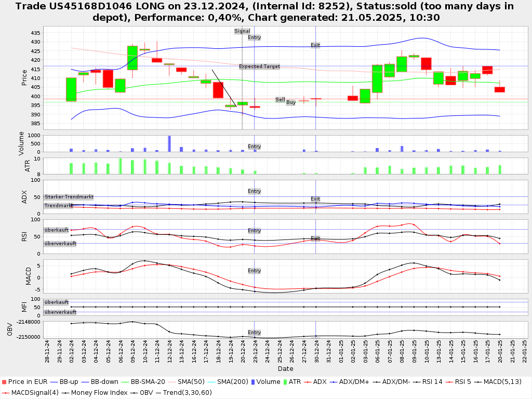This screenshot has width=532, height=399.
Task: Click the red Price in EUR legend marker
Action: tap(4, 382)
